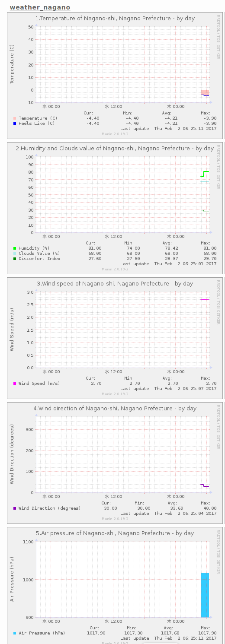Image resolution: width=225 pixels, height=644 pixels.
Task: Click the light cyan Clouds Value swatch
Action: click(x=15, y=254)
